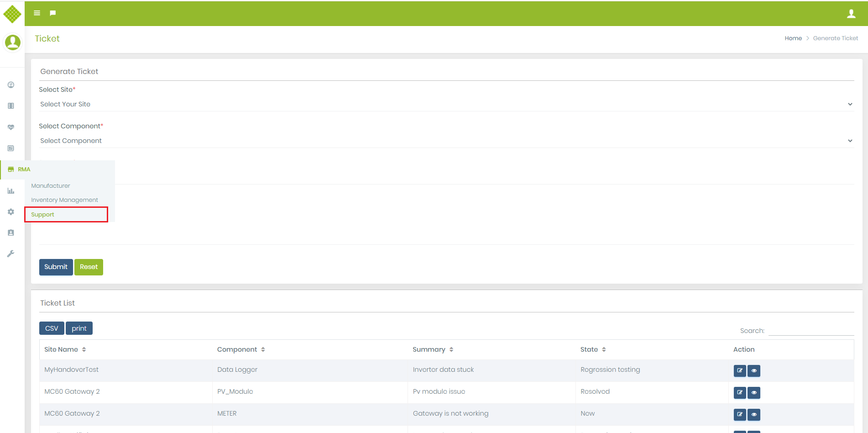Image resolution: width=868 pixels, height=433 pixels.
Task: Open the reports notebook icon in the sidebar
Action: [x=10, y=148]
